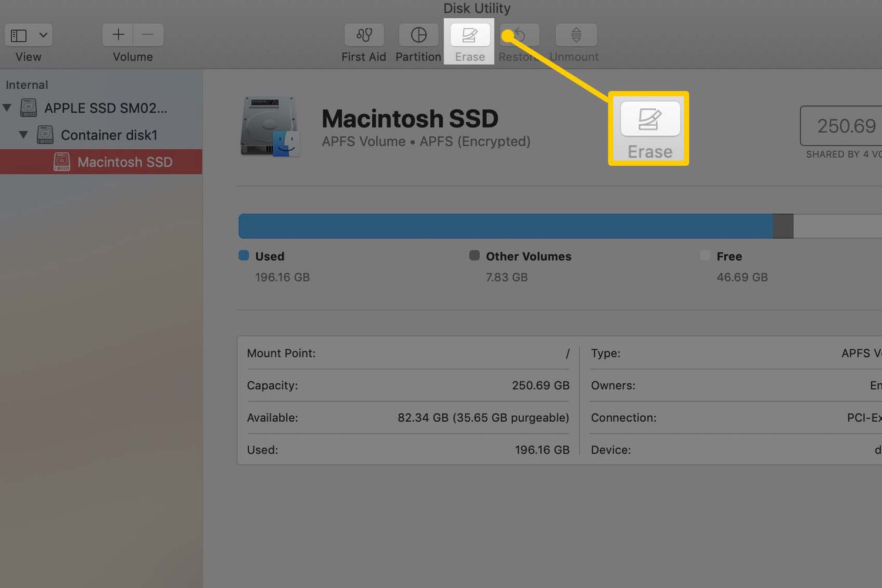The image size is (882, 588).
Task: Select APPLE SSD SM02 physical disk
Action: click(x=105, y=108)
